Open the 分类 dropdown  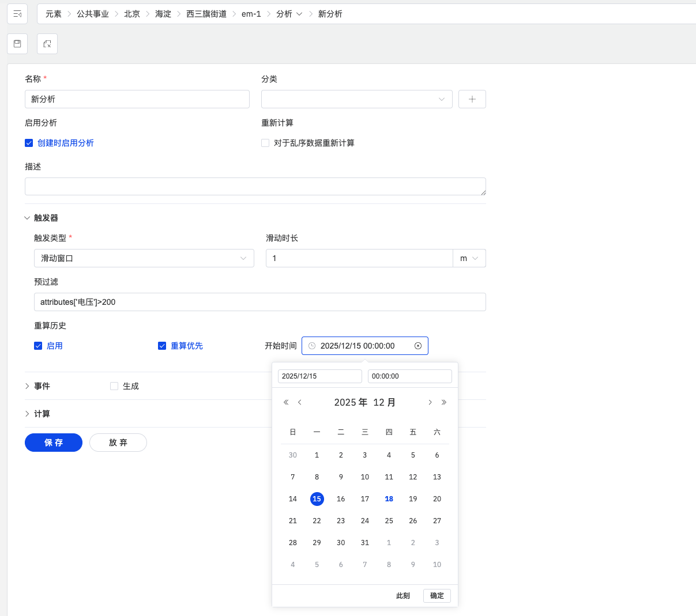[356, 99]
